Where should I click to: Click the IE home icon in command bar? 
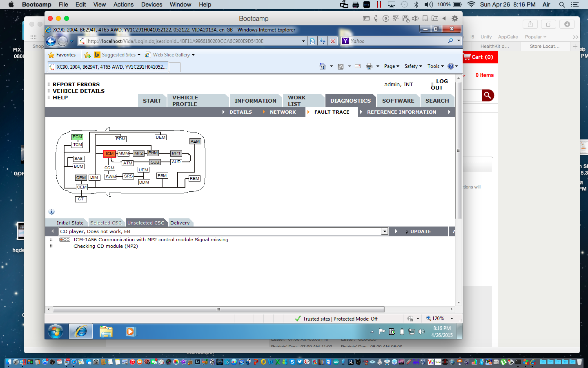pyautogui.click(x=323, y=66)
